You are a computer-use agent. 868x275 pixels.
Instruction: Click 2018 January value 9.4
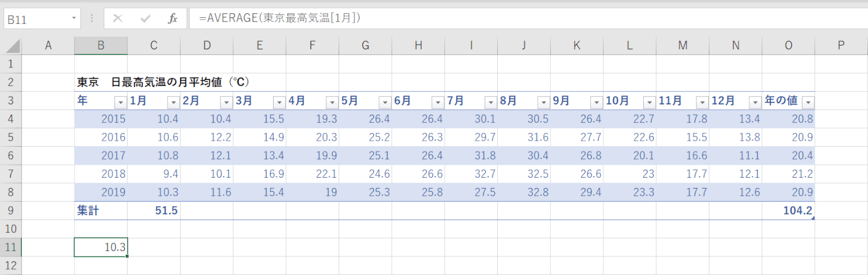coord(154,174)
